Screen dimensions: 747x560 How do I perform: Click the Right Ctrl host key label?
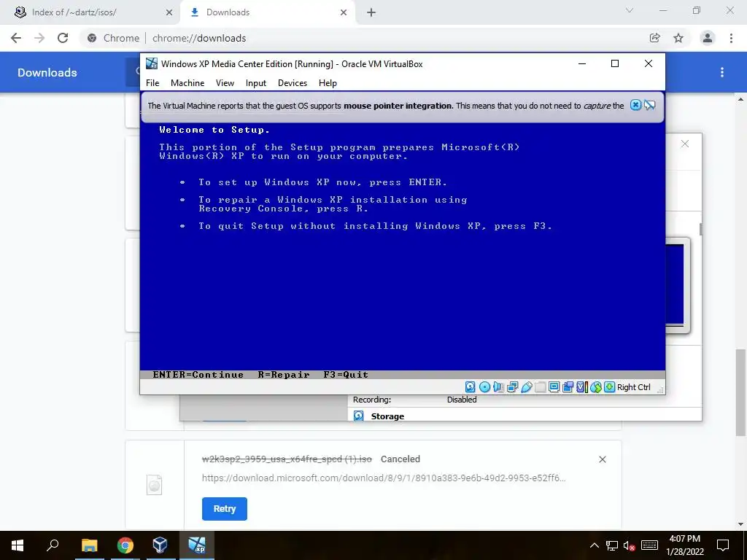tap(634, 387)
